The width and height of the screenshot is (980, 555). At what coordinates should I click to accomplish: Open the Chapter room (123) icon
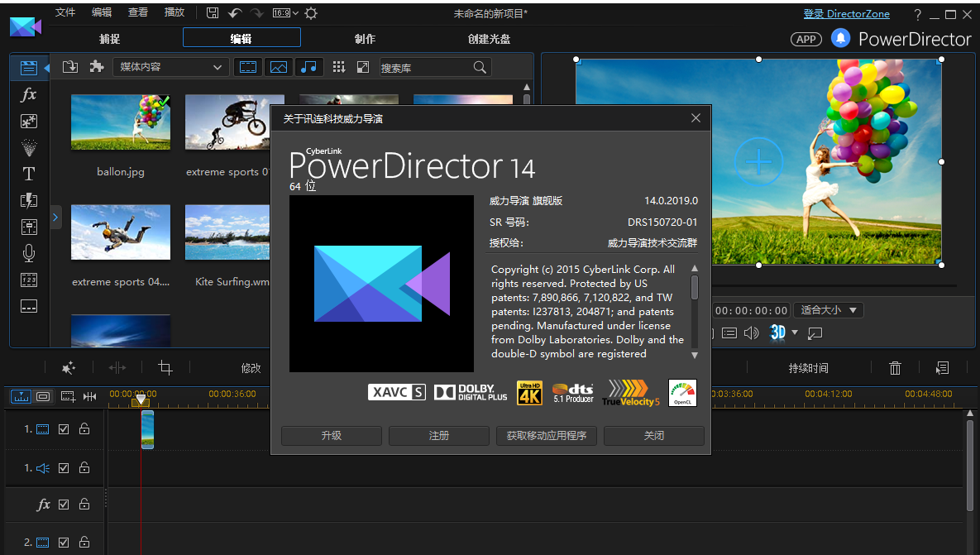28,280
